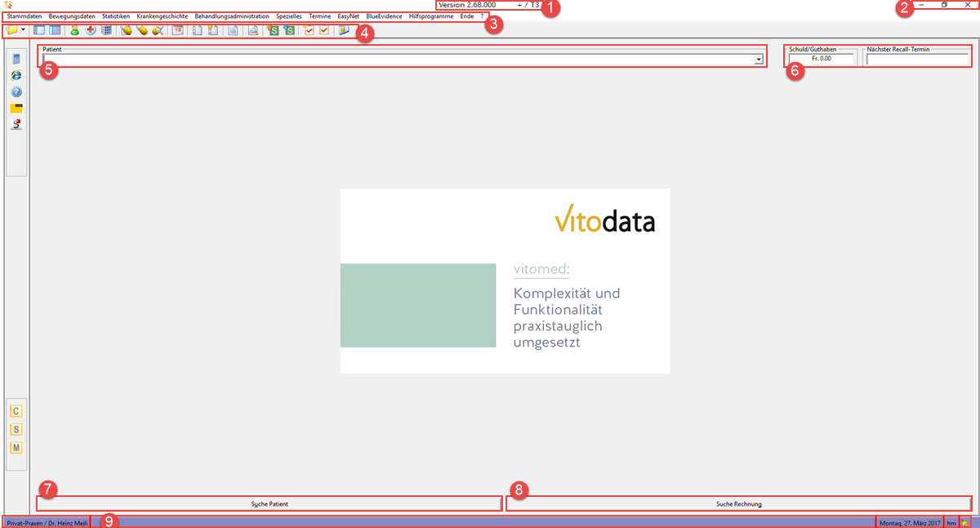
Task: Open the Ende menu
Action: pyautogui.click(x=467, y=16)
